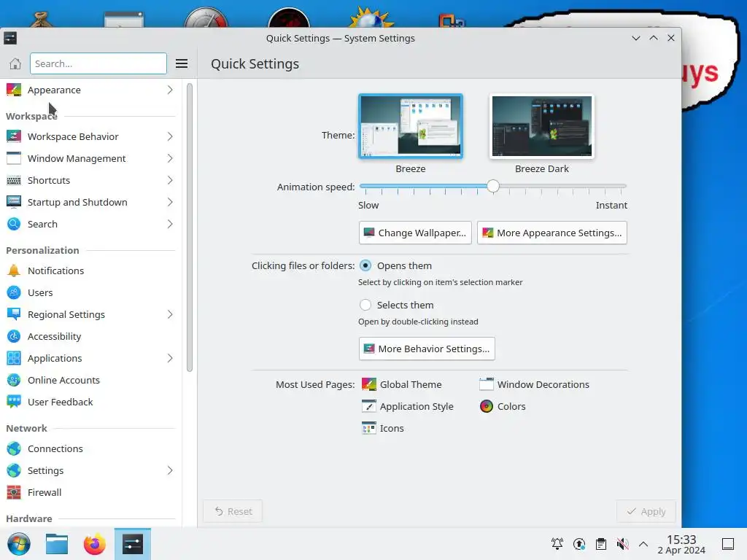This screenshot has height=560, width=747.
Task: Click the notifications bell tray icon
Action: coord(557,544)
